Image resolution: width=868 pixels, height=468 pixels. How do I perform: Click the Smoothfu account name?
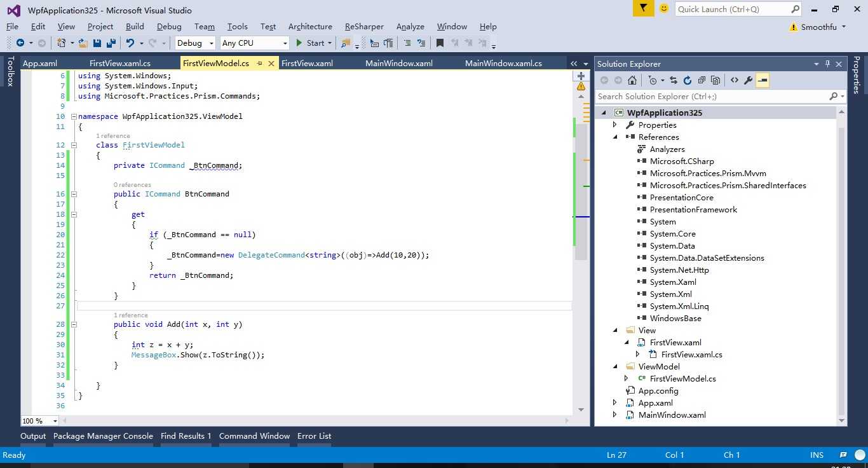818,27
